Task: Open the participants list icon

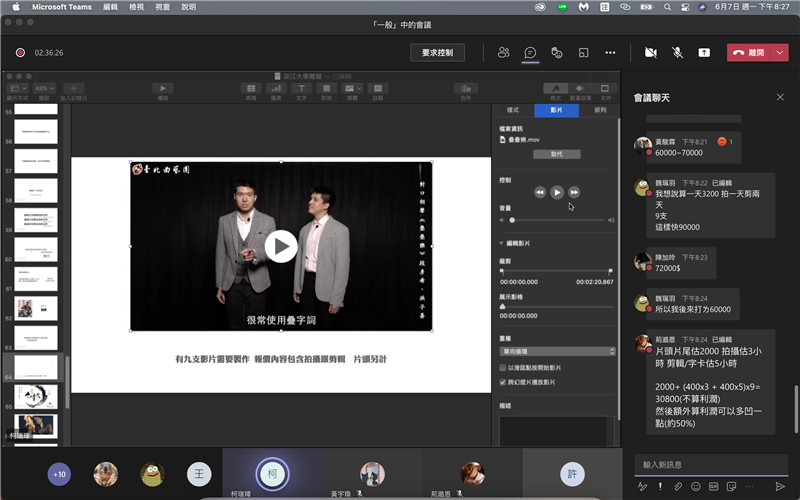Action: (x=504, y=52)
